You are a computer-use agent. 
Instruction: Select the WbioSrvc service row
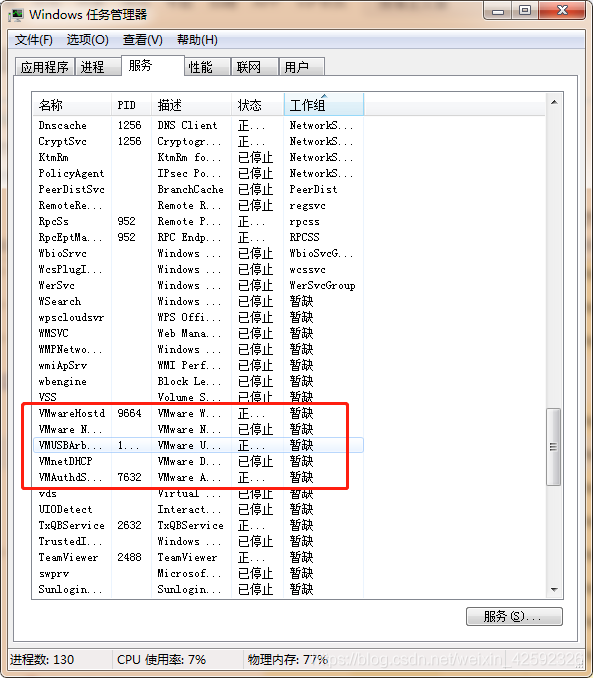pos(198,253)
